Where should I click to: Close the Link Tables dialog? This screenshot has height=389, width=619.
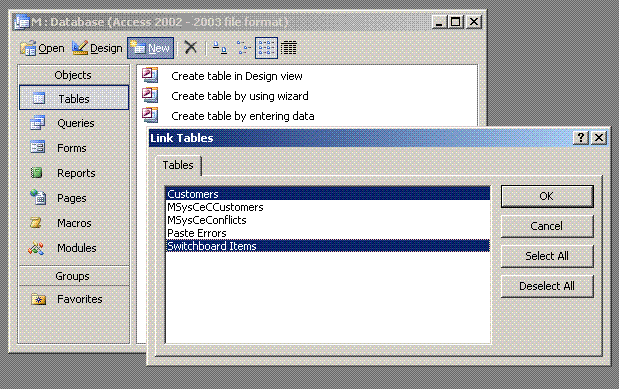click(x=599, y=137)
